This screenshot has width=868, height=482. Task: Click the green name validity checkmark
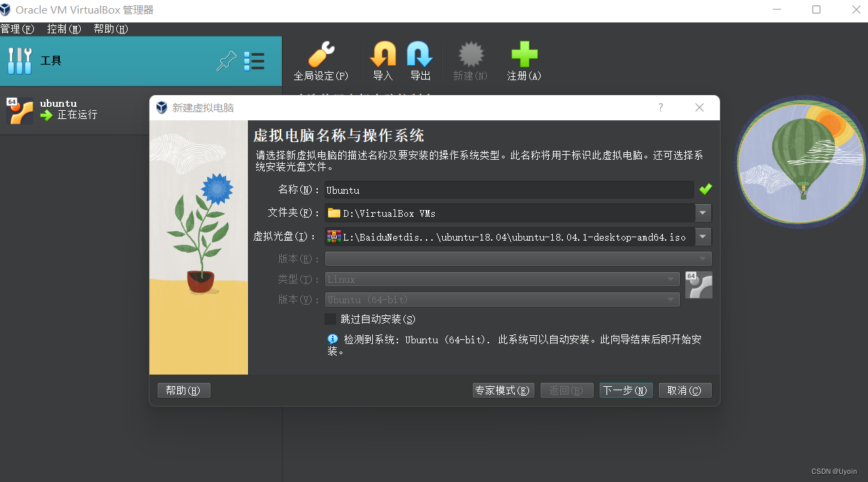pyautogui.click(x=706, y=189)
